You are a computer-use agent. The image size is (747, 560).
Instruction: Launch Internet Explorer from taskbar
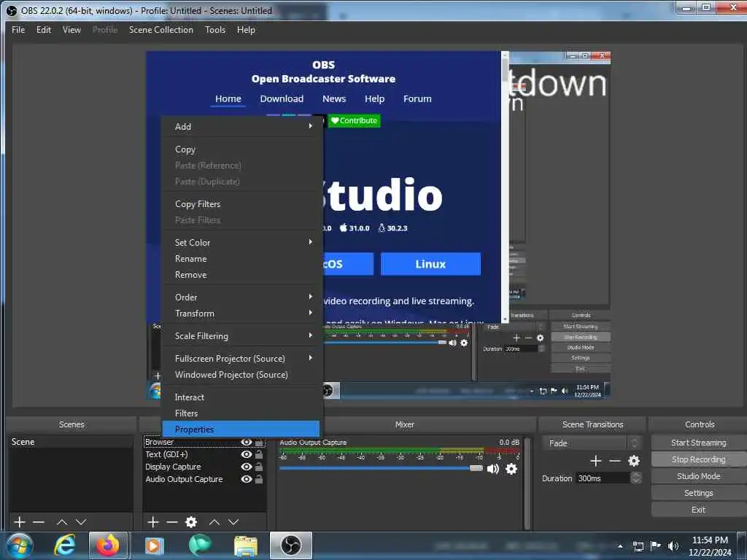pyautogui.click(x=64, y=545)
